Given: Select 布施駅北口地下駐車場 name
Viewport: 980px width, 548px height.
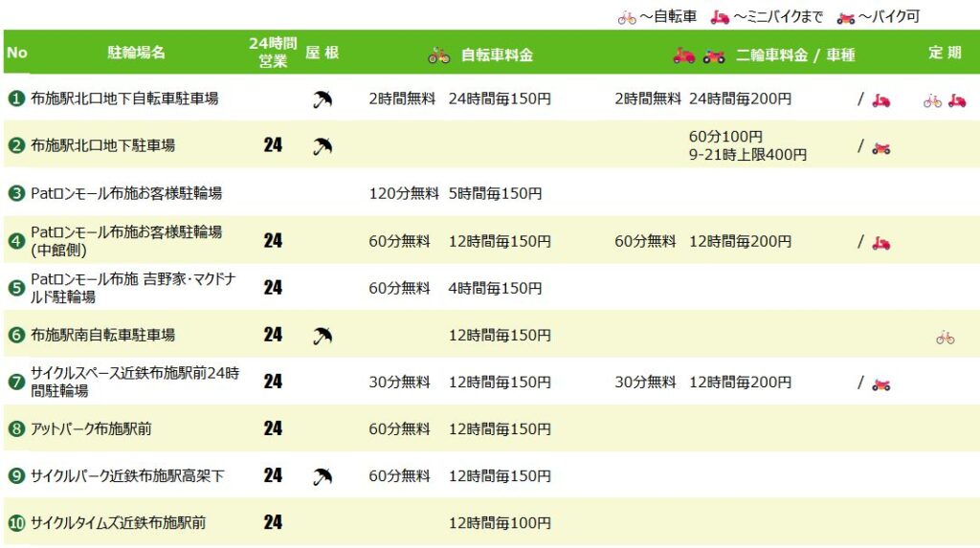Looking at the screenshot, I should tap(102, 145).
